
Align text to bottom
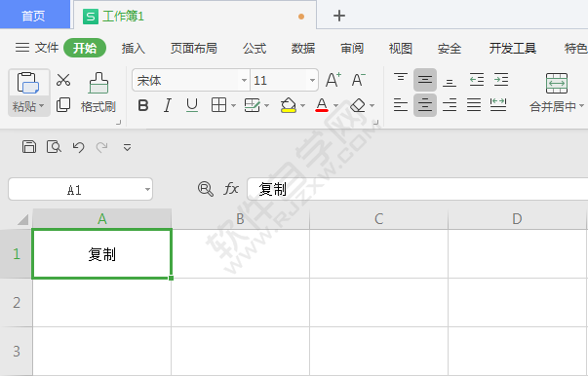click(450, 82)
